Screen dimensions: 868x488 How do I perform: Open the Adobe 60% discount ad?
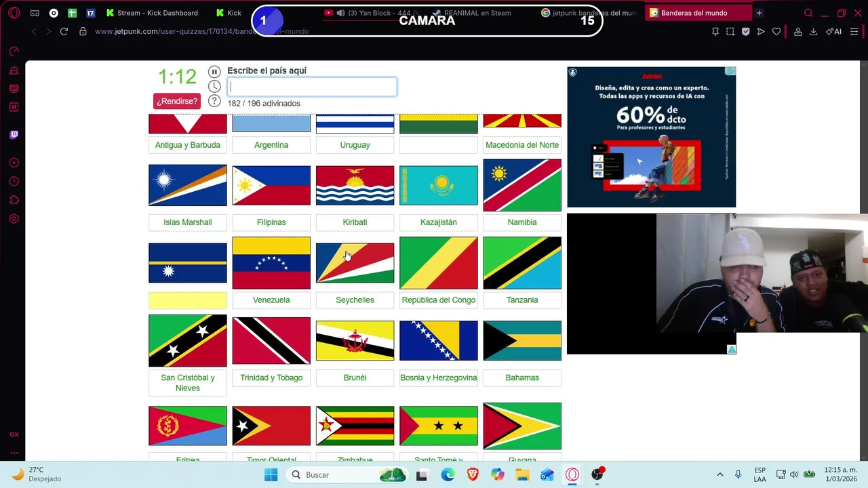[x=651, y=137]
